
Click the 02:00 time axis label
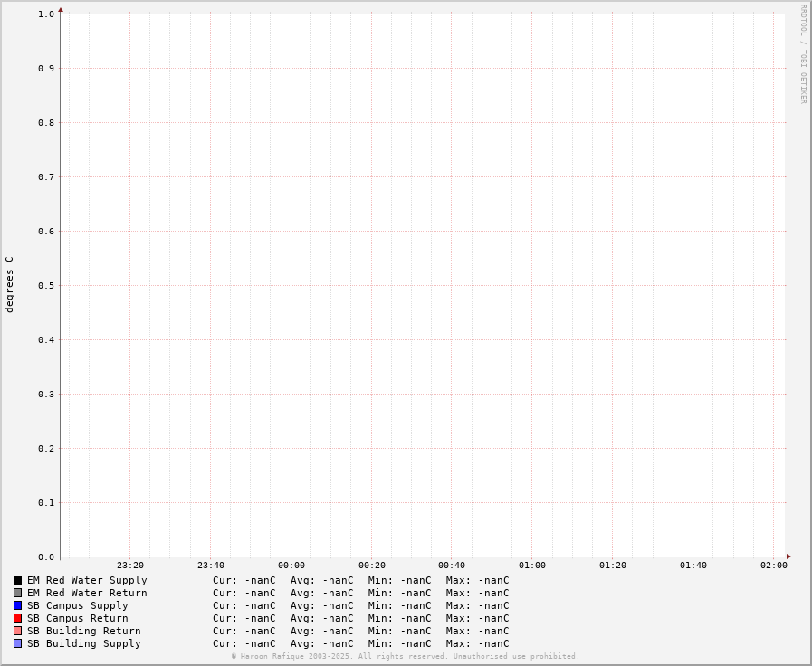click(774, 566)
